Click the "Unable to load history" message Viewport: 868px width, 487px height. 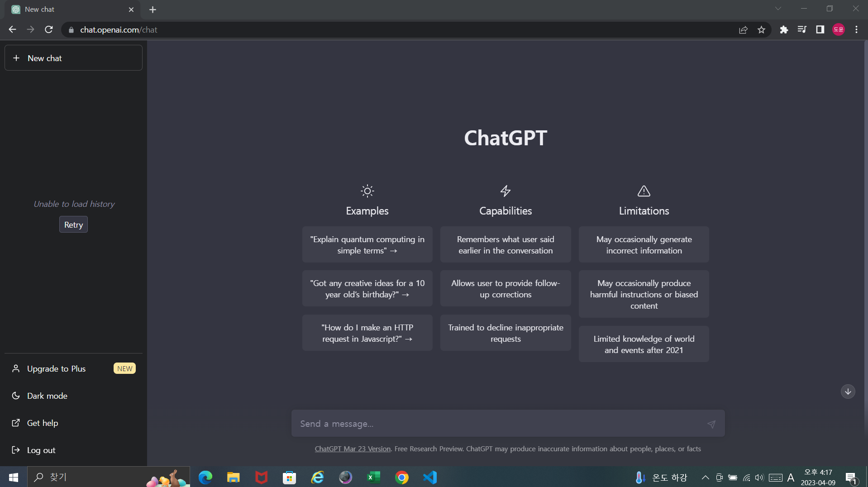click(x=74, y=204)
